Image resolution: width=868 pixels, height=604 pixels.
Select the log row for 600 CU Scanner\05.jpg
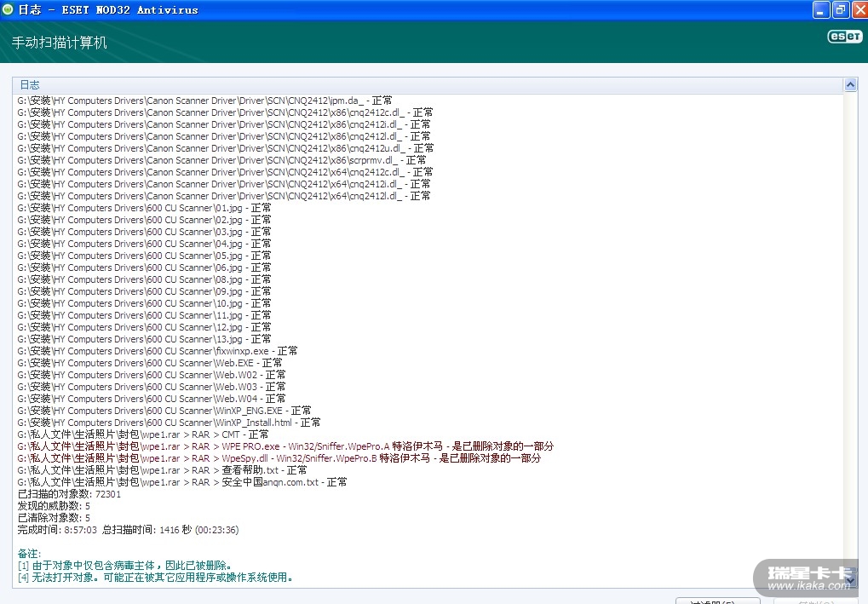tap(145, 256)
